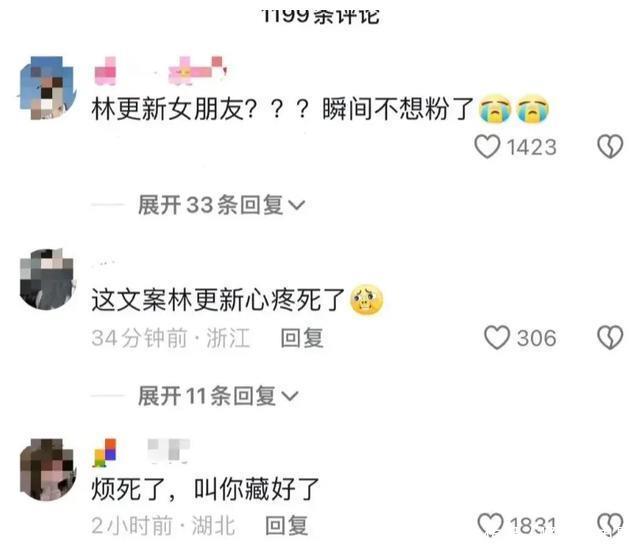Screen dimensions: 640x550
Task: Reply to the 浙江 commenter
Action: click(302, 338)
